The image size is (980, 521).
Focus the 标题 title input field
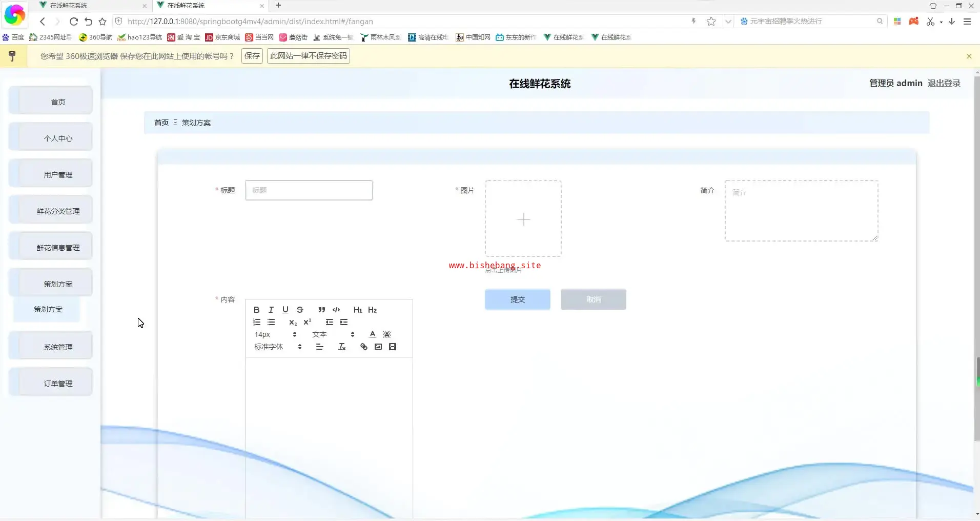pyautogui.click(x=309, y=190)
